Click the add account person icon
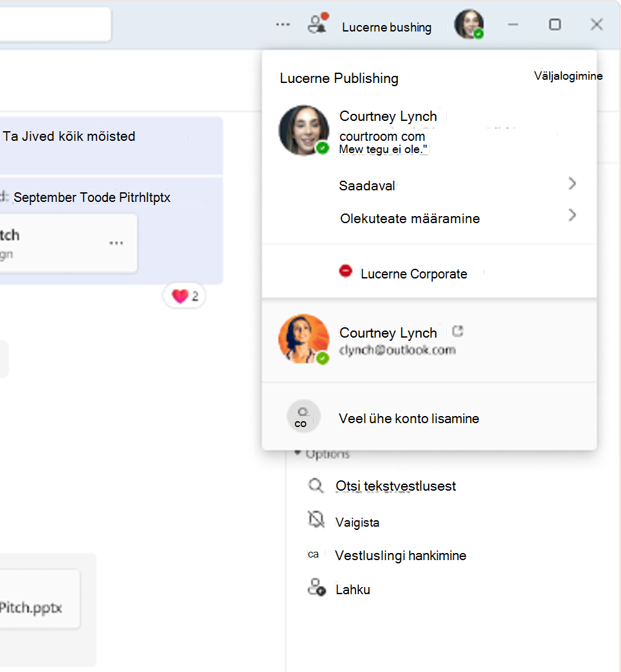Image resolution: width=621 pixels, height=672 pixels. [303, 416]
